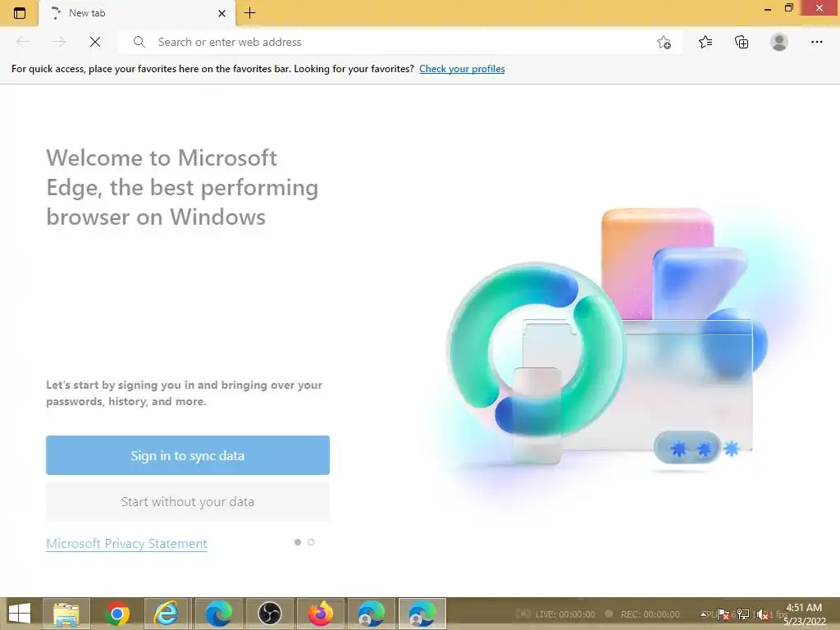
Task: Go forward with the forward arrow
Action: click(x=59, y=42)
